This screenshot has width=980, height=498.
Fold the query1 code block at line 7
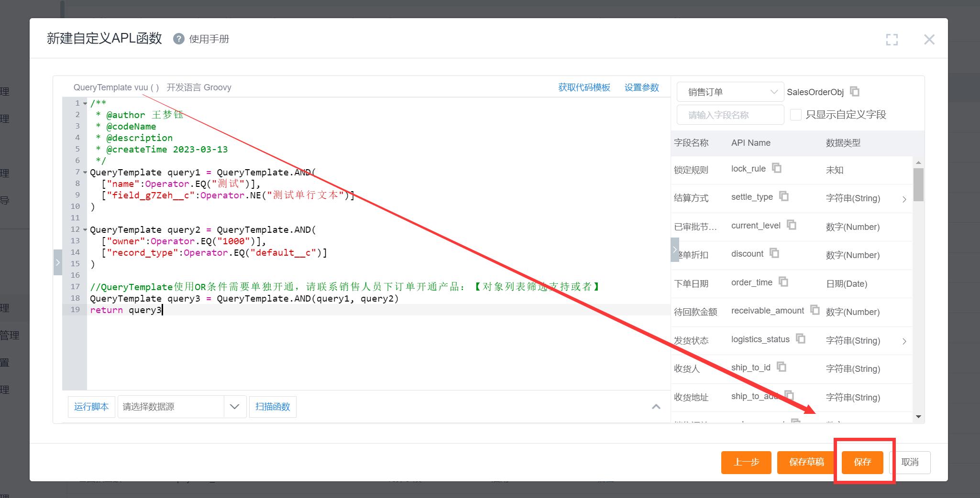pyautogui.click(x=85, y=172)
